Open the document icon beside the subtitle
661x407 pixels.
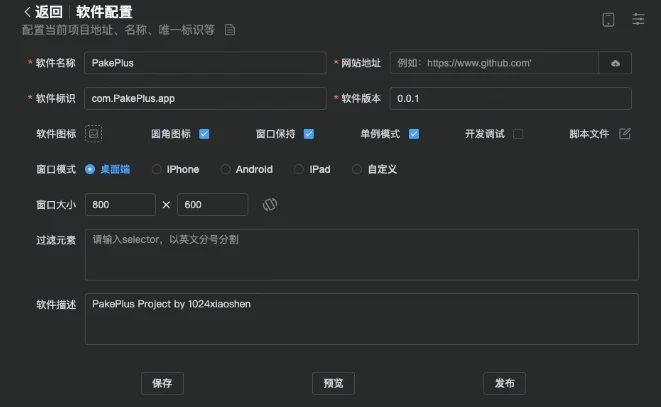click(x=230, y=30)
